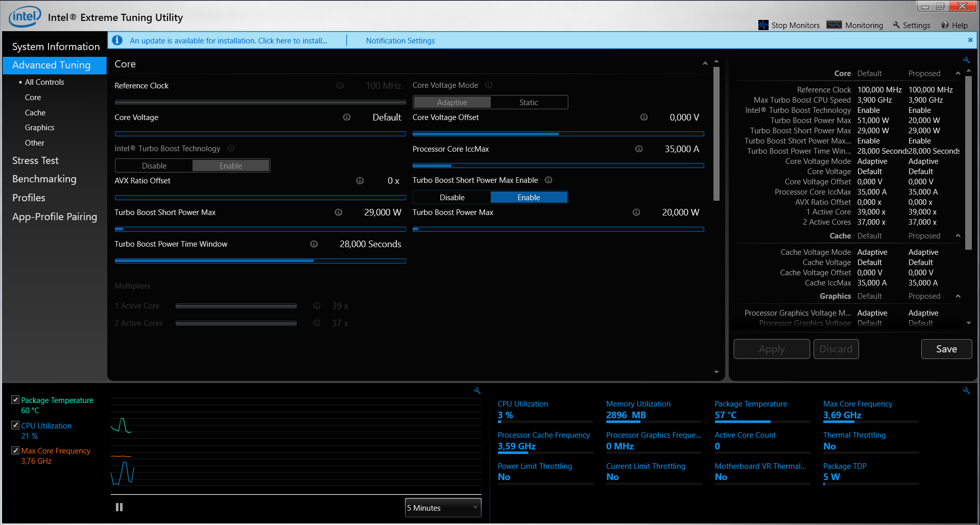Open System Information section
980x525 pixels.
tap(56, 46)
